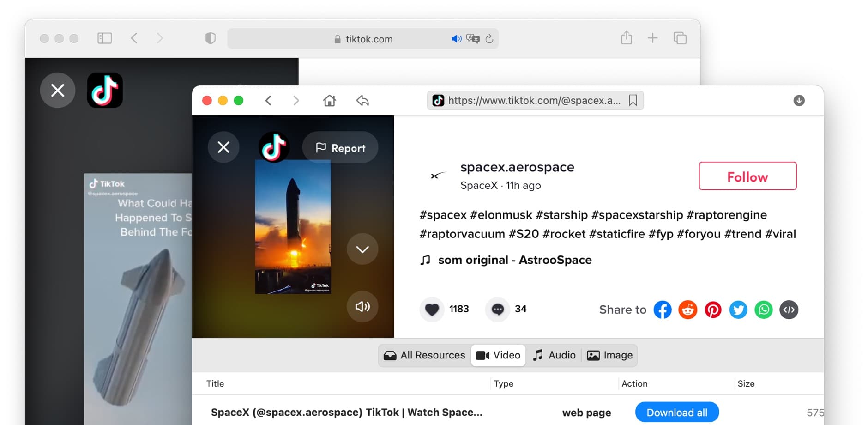
Task: Switch to Video tab
Action: [498, 355]
